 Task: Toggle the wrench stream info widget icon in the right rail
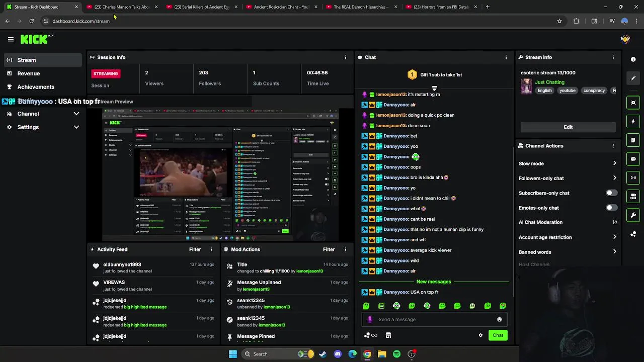click(x=633, y=215)
